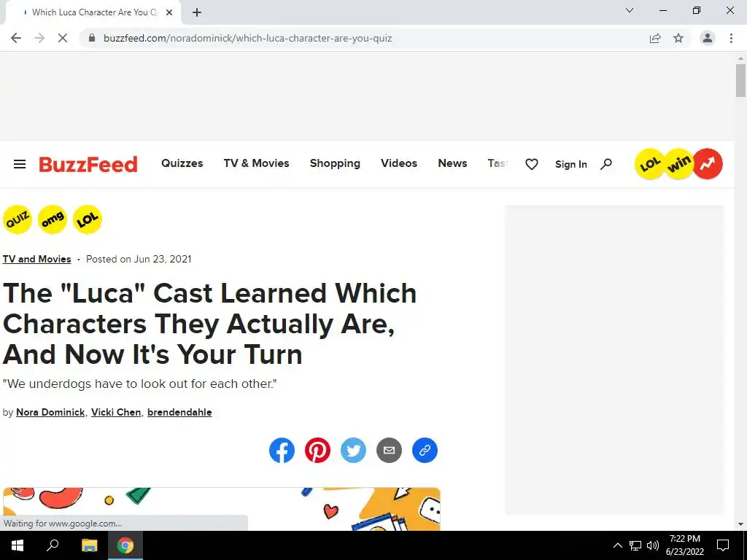Open author Vicki Chen's profile
The width and height of the screenshot is (747, 560).
116,413
